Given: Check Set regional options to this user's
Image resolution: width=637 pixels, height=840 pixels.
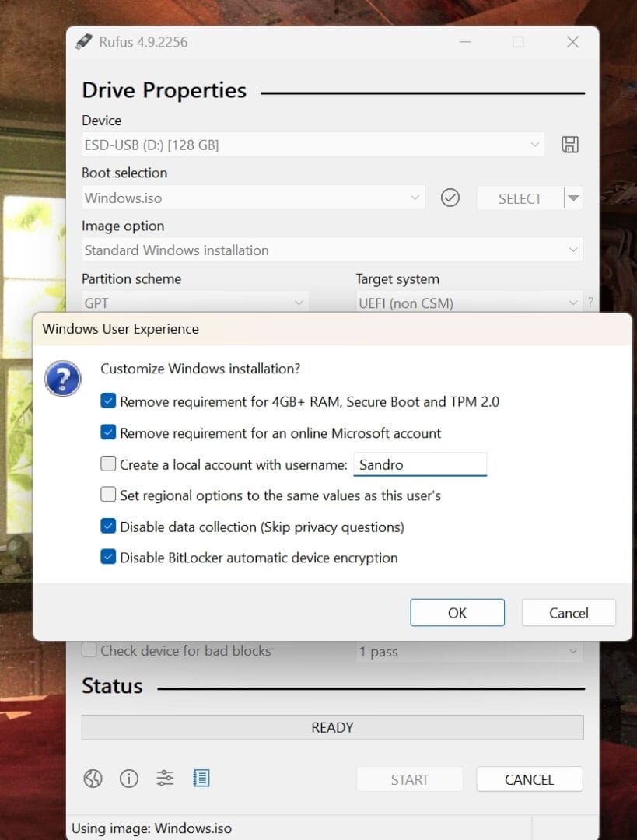Looking at the screenshot, I should pos(108,495).
